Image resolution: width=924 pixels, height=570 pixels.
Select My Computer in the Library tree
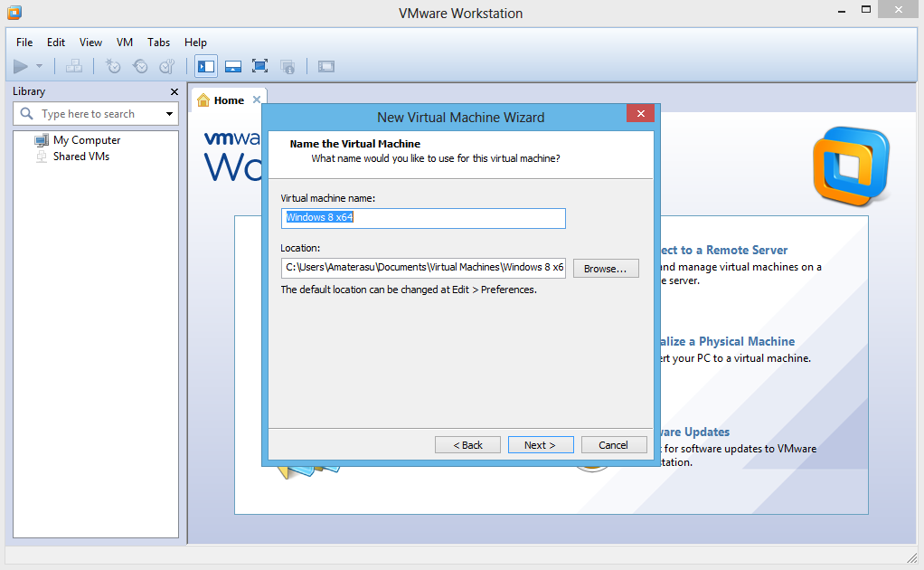[x=87, y=140]
